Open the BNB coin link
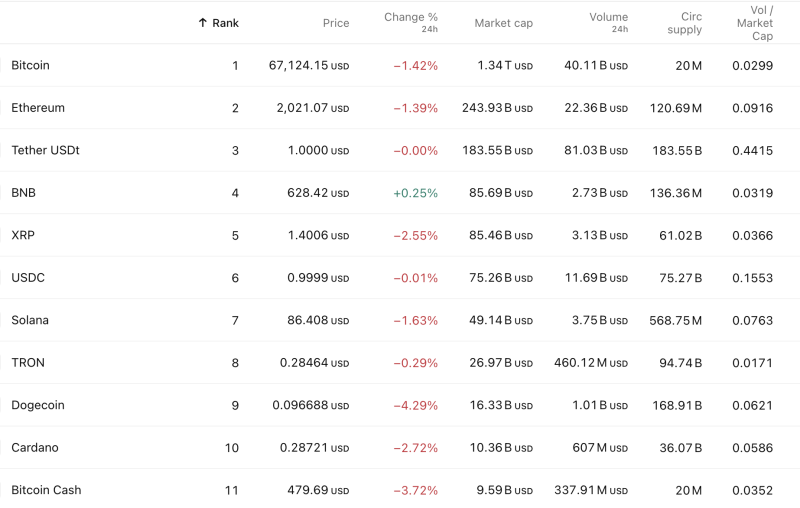The height and width of the screenshot is (508, 800). pyautogui.click(x=23, y=193)
